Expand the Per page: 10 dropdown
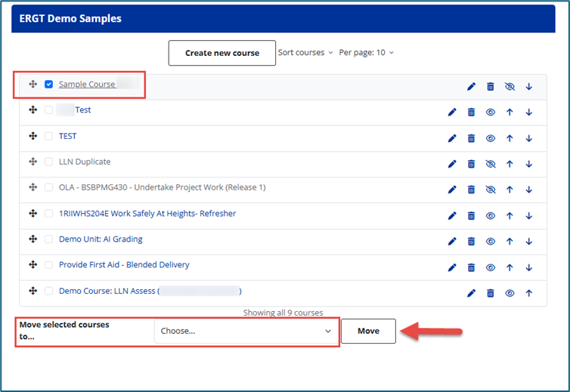The width and height of the screenshot is (570, 392). (366, 53)
